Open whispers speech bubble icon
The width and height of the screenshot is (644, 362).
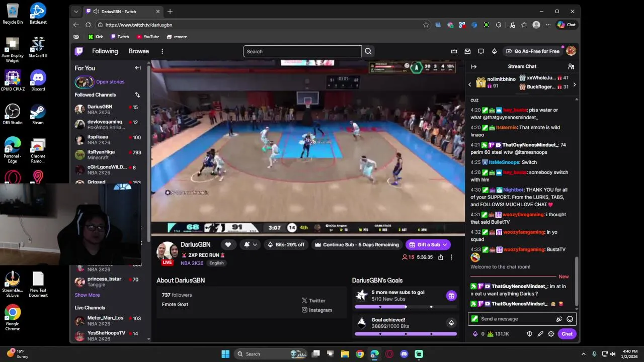point(481,51)
